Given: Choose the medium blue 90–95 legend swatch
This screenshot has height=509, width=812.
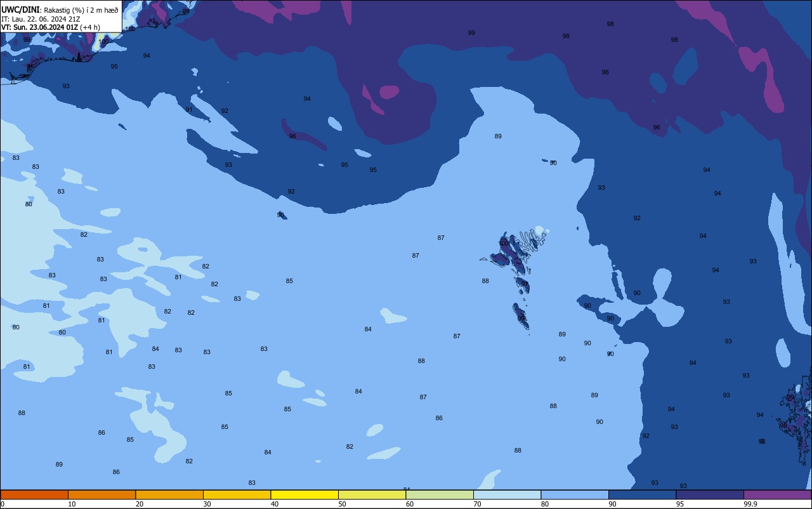Looking at the screenshot, I should (x=642, y=494).
